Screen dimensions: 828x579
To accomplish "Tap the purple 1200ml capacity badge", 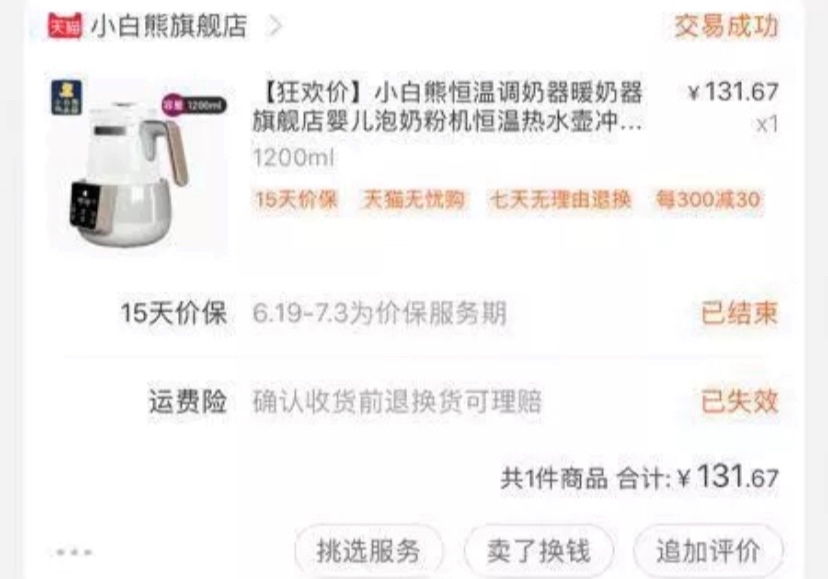I will click(x=194, y=105).
